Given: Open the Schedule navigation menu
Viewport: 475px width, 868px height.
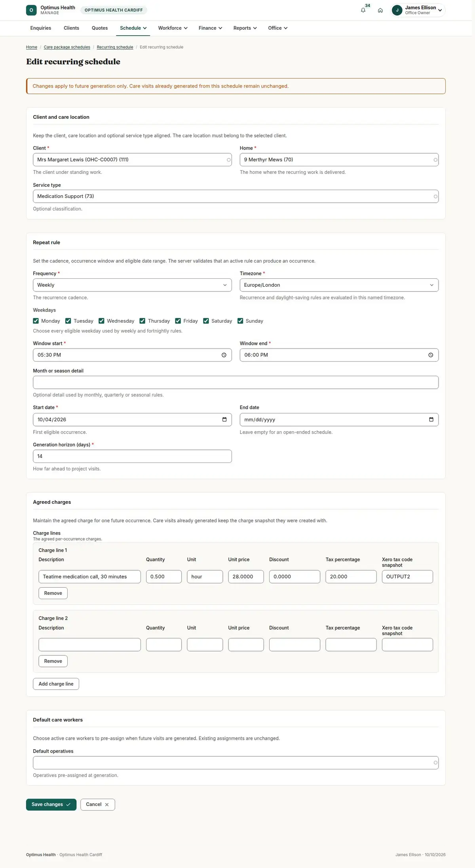Looking at the screenshot, I should (133, 28).
